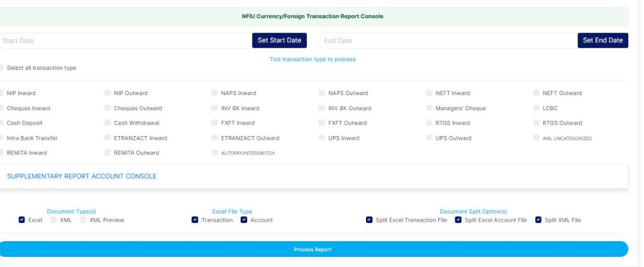Focus the End Date input field
Image resolution: width=644 pixels, height=267 pixels.
pyautogui.click(x=447, y=41)
